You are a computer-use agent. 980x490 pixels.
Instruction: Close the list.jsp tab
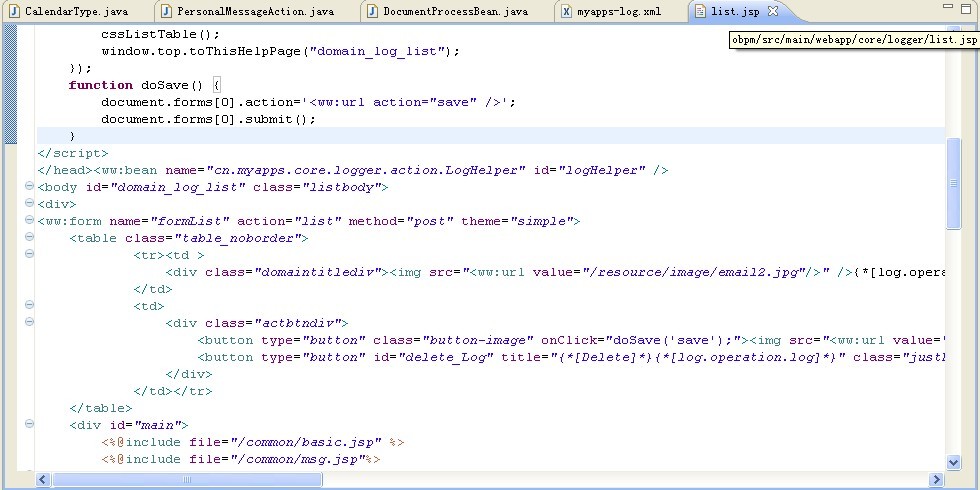(x=772, y=11)
